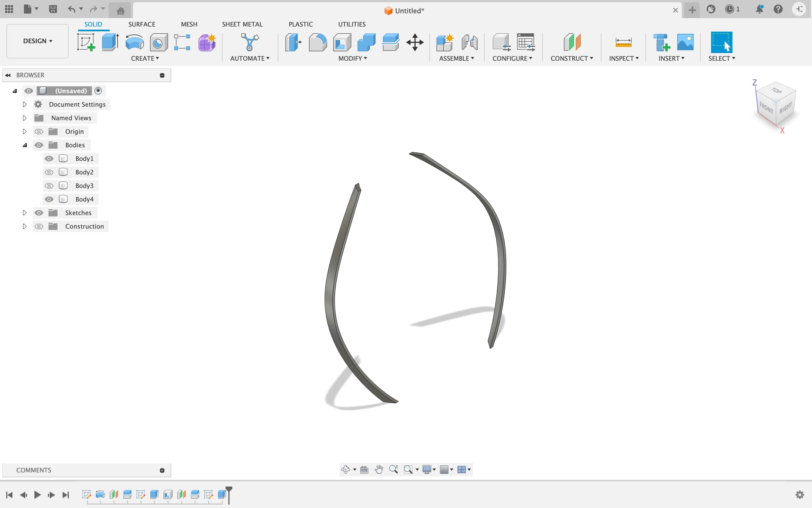Switch to the PLASTIC tab
812x508 pixels.
tap(301, 24)
